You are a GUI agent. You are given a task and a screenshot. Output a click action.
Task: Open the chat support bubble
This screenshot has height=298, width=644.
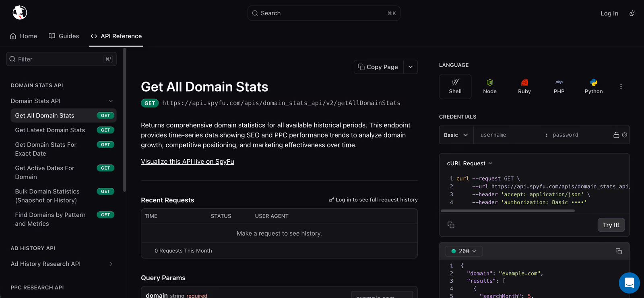click(x=629, y=283)
